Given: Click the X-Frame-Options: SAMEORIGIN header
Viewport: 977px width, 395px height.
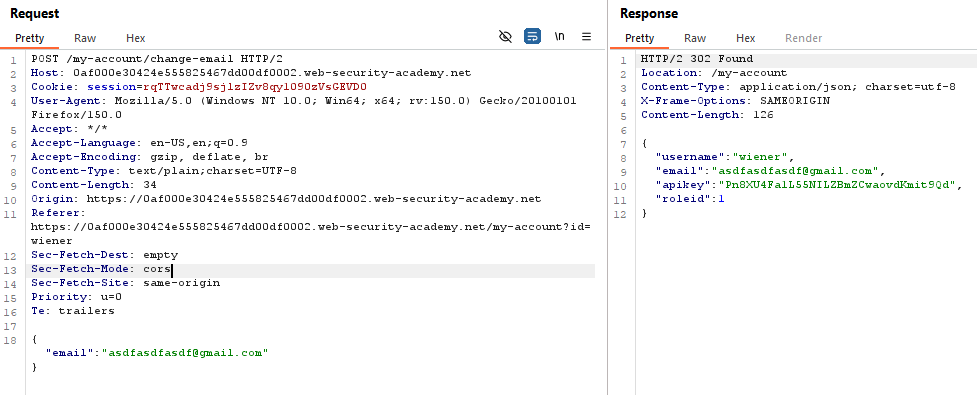Looking at the screenshot, I should tap(735, 101).
